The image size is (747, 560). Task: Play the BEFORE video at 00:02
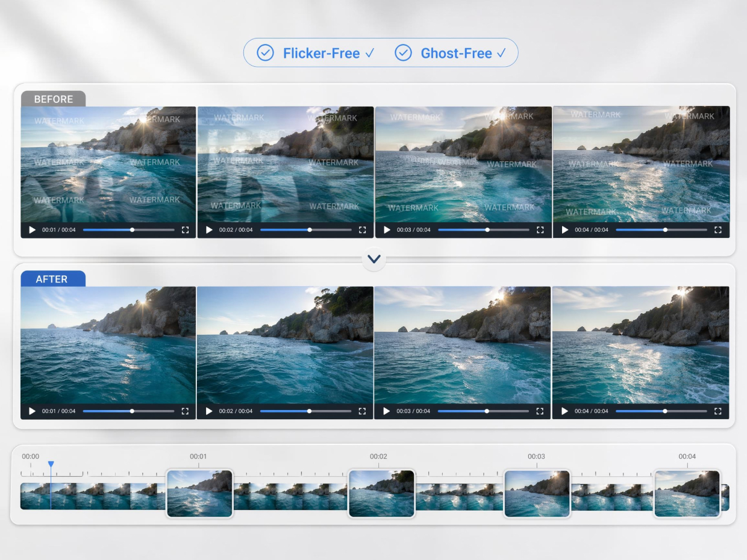(210, 230)
